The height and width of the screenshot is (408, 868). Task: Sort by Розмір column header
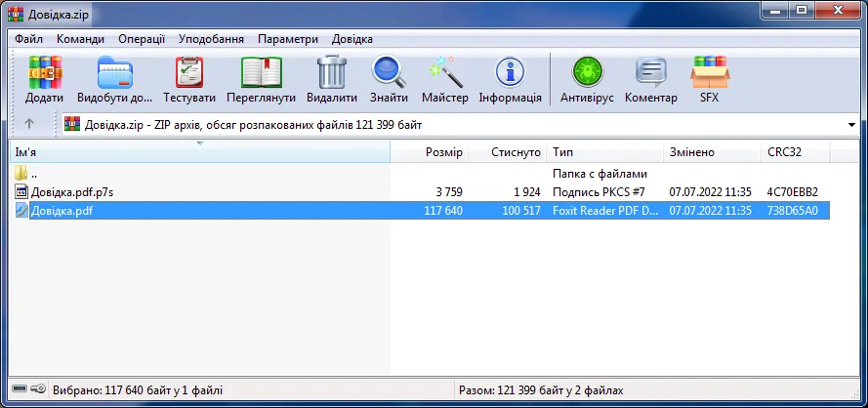pyautogui.click(x=429, y=151)
